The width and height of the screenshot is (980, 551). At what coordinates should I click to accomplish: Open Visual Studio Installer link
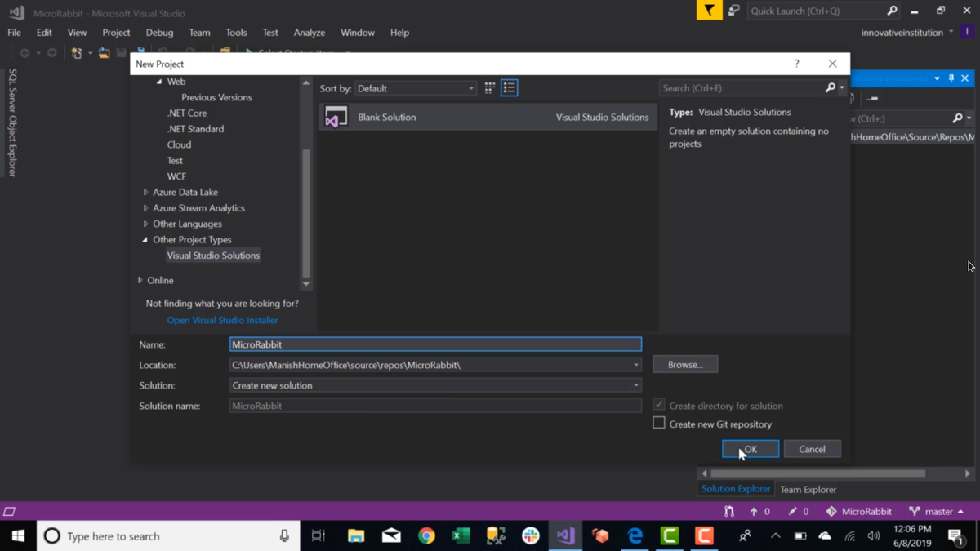(x=222, y=320)
